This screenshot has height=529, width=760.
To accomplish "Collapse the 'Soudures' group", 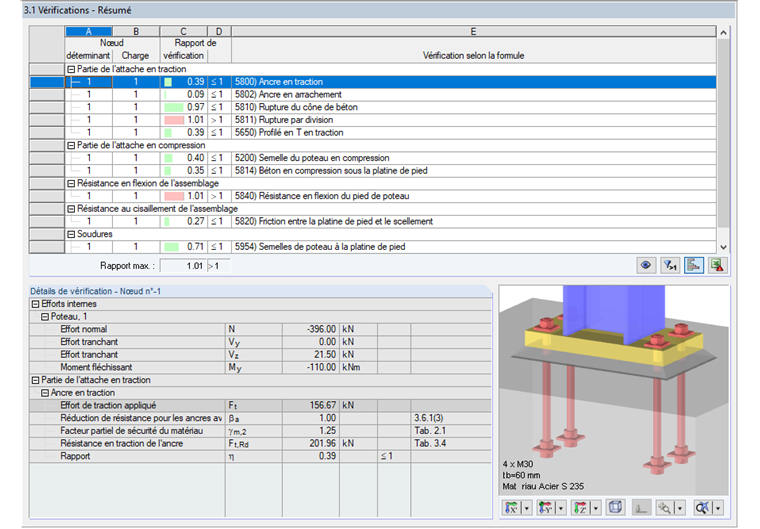I will (x=71, y=234).
